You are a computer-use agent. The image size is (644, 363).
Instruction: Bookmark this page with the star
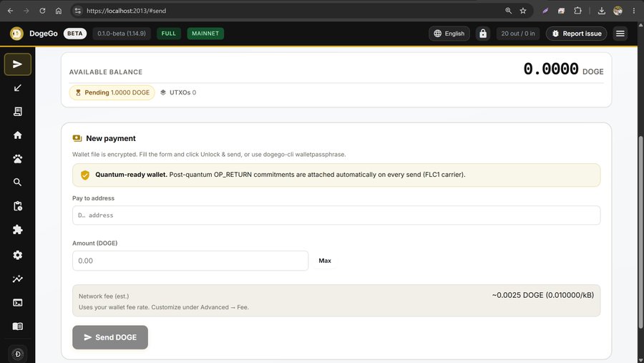[x=523, y=11]
